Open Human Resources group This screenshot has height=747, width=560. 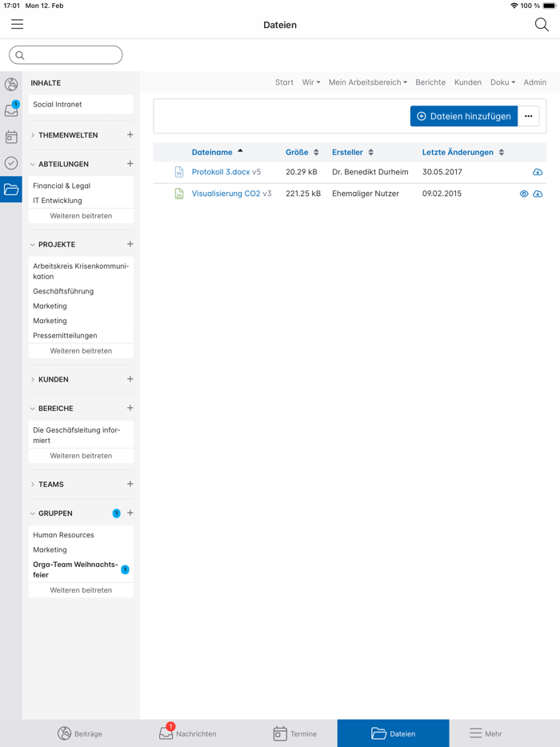click(x=63, y=535)
